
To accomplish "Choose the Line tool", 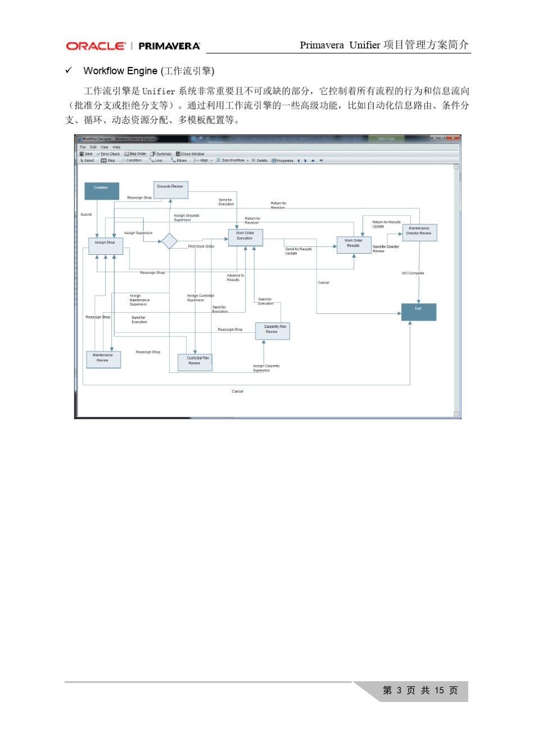I will pyautogui.click(x=156, y=160).
